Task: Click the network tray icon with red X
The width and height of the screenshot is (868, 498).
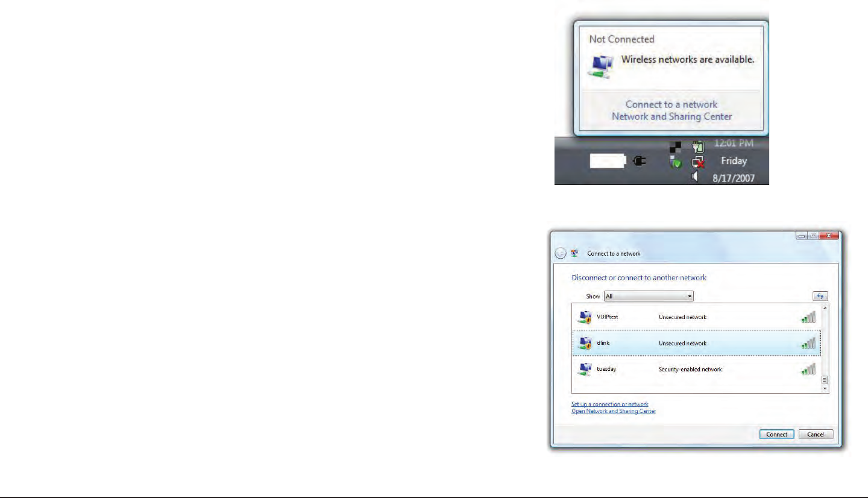Action: (698, 161)
